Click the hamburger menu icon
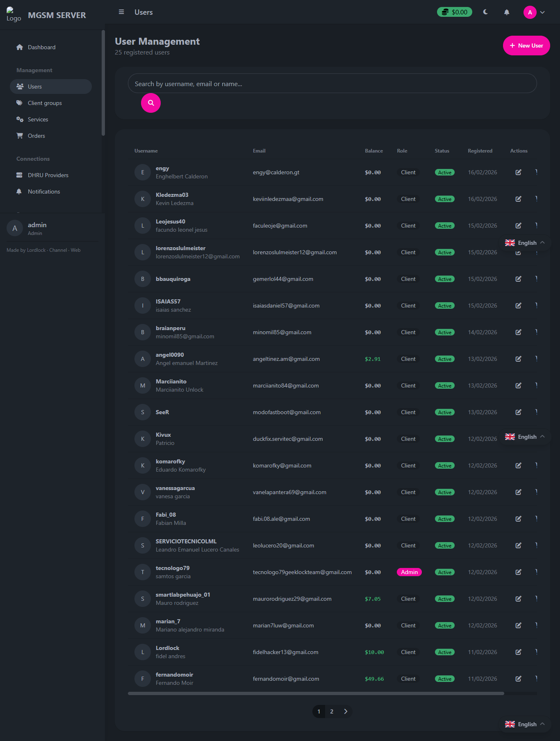Image resolution: width=560 pixels, height=741 pixels. [121, 12]
